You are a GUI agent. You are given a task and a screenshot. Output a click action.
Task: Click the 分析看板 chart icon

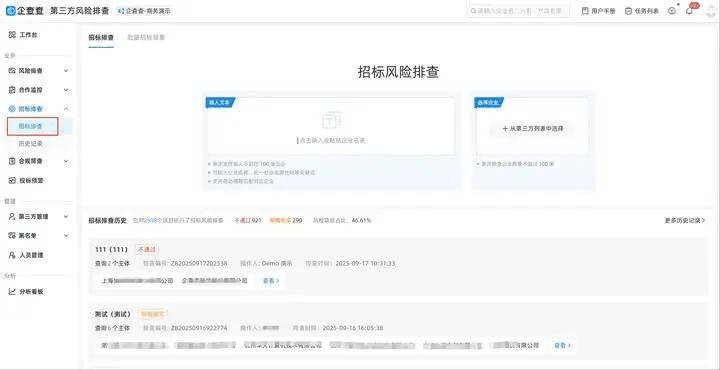click(x=12, y=292)
